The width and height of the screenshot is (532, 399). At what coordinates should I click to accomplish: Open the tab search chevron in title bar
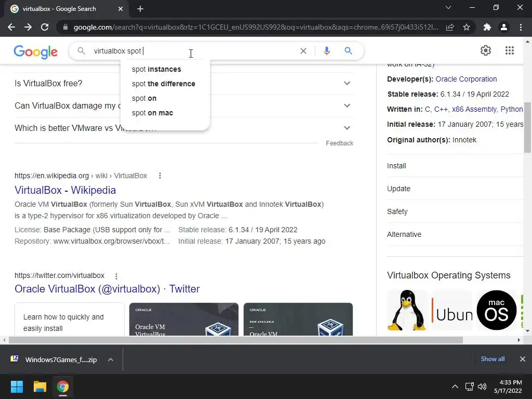448,7
